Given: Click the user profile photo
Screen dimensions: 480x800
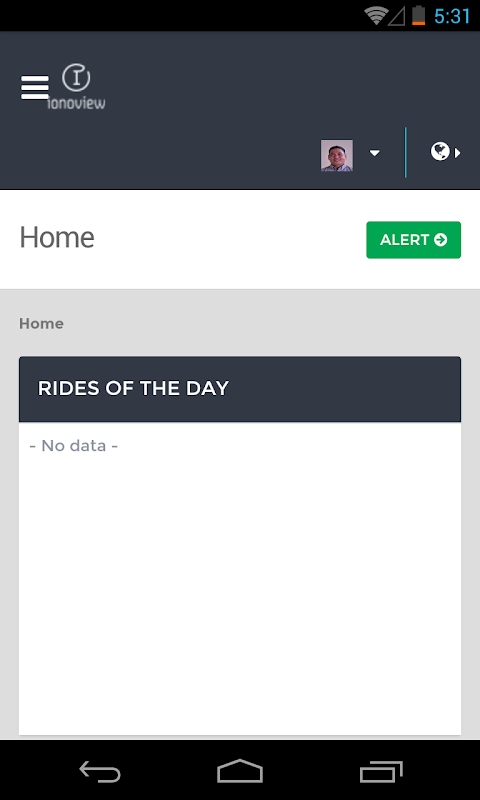Looking at the screenshot, I should (x=337, y=155).
